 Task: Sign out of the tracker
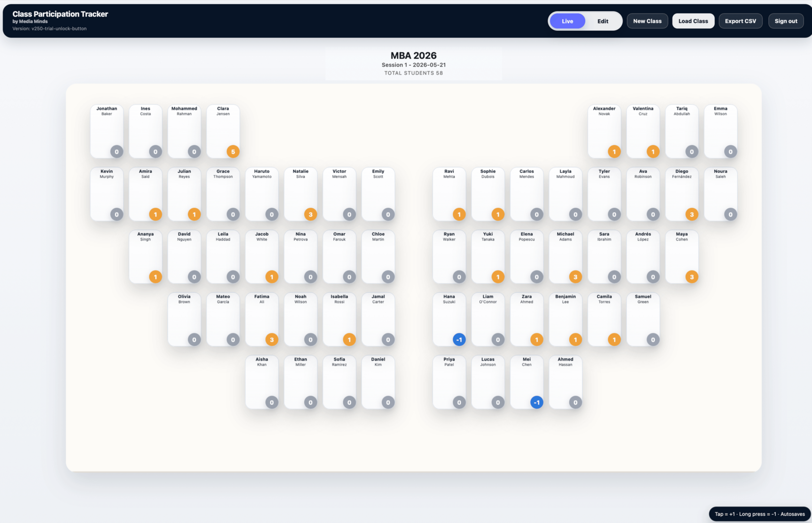pyautogui.click(x=785, y=21)
